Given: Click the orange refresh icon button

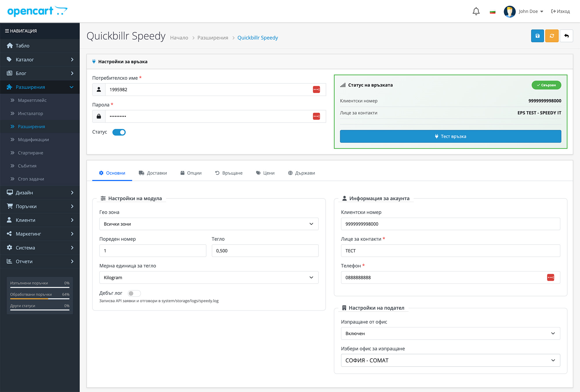Looking at the screenshot, I should click(x=552, y=36).
